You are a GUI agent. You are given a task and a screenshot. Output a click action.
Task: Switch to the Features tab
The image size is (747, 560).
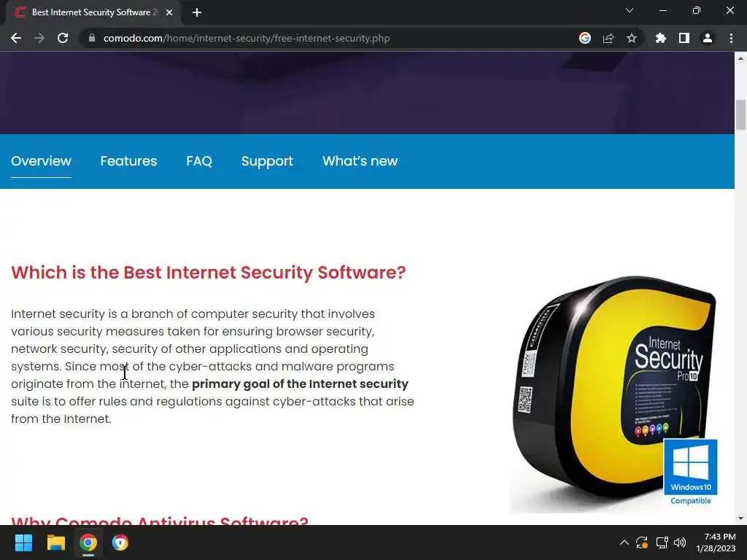128,161
